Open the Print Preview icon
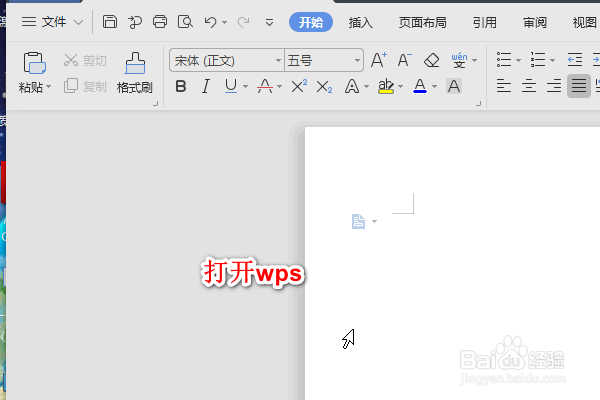 pos(185,22)
